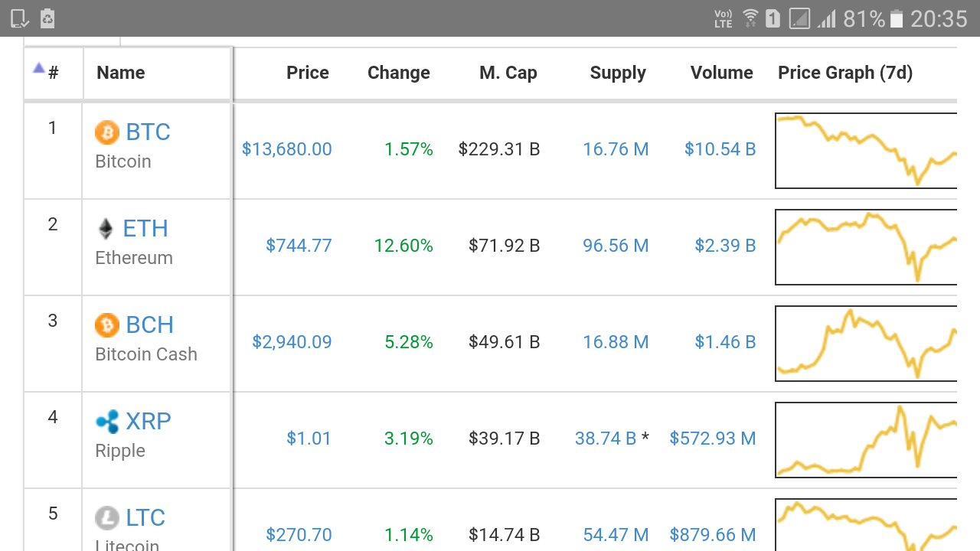The width and height of the screenshot is (980, 551).
Task: Sort table by Change column
Action: pyautogui.click(x=399, y=73)
